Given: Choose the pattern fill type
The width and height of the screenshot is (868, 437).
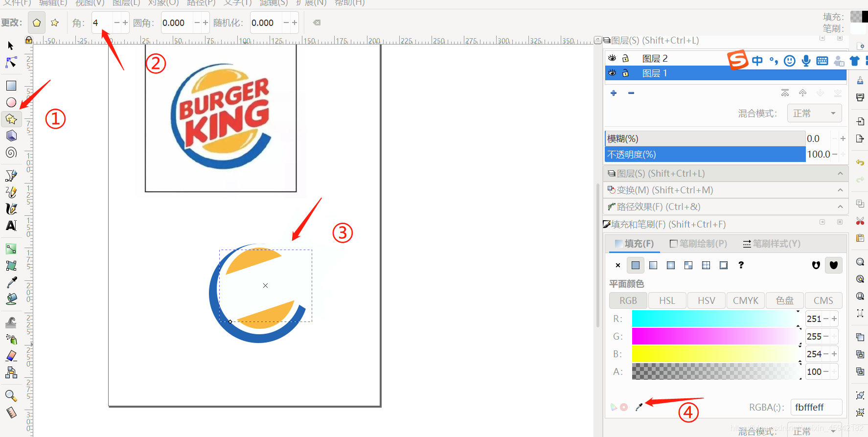Looking at the screenshot, I should [706, 265].
